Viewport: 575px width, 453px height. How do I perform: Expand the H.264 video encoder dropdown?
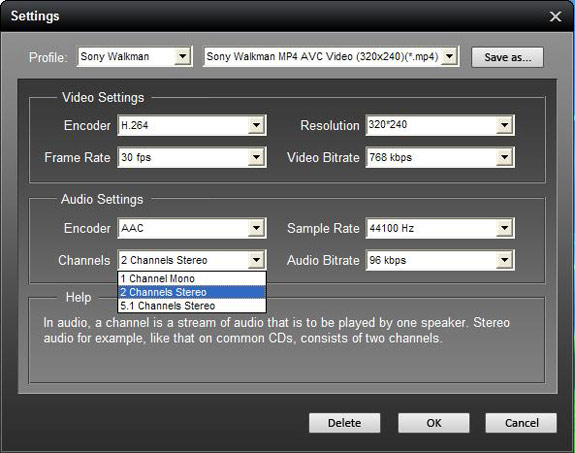[256, 125]
